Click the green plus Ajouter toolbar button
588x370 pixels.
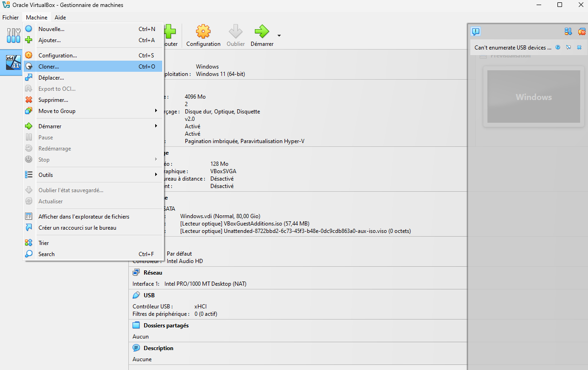click(170, 35)
